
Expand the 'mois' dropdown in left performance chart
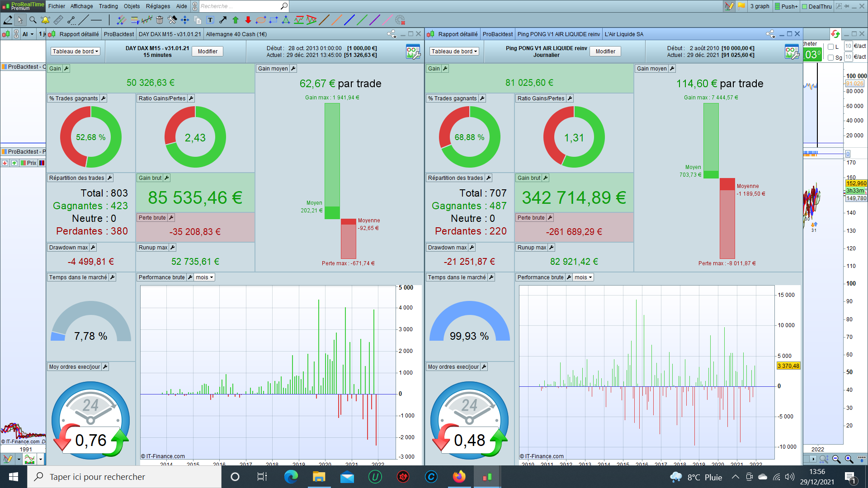click(204, 277)
